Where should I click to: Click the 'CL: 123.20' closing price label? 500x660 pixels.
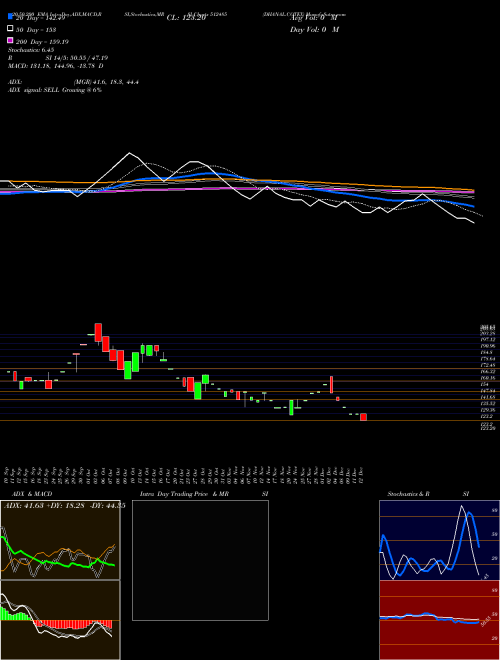(186, 18)
